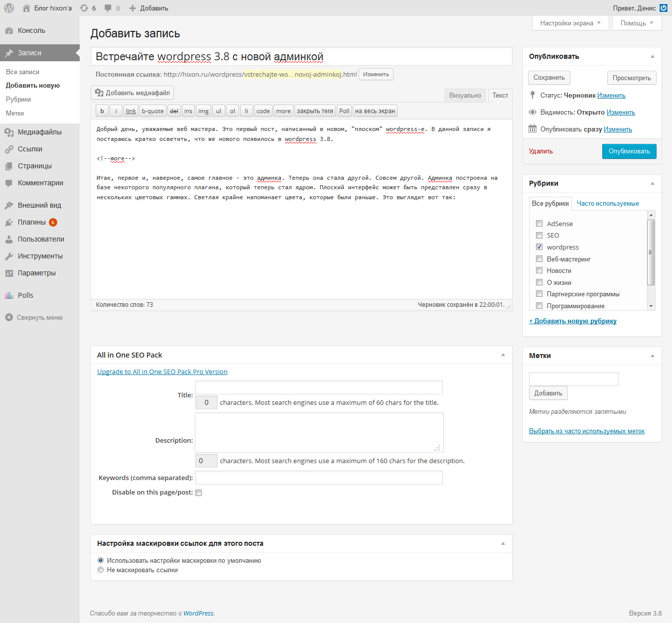Check Партнерские программы category
Image resolution: width=672 pixels, height=623 pixels.
click(539, 294)
